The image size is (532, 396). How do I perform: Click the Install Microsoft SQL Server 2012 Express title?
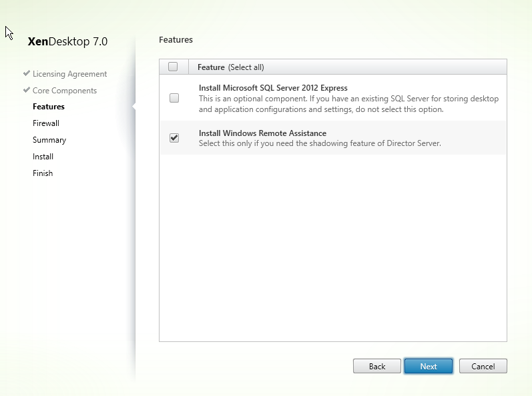tap(273, 88)
